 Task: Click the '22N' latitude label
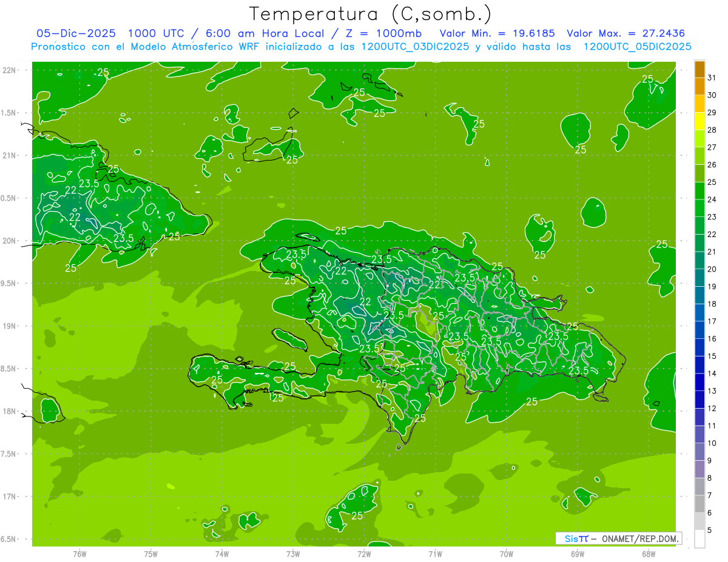pyautogui.click(x=10, y=70)
